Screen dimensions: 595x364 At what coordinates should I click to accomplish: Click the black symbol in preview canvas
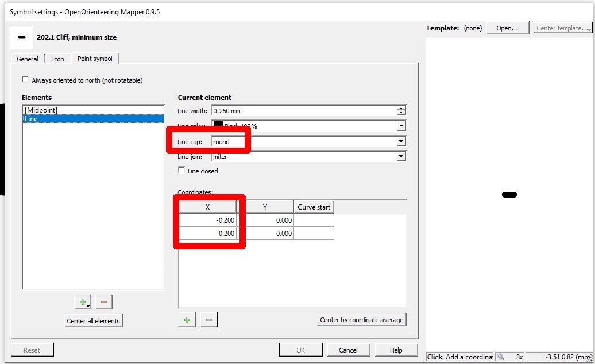(509, 195)
